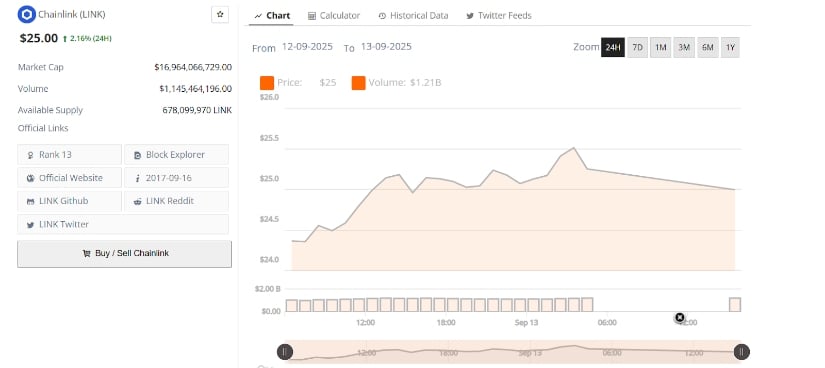Switch to the Calculator tab

tap(334, 16)
